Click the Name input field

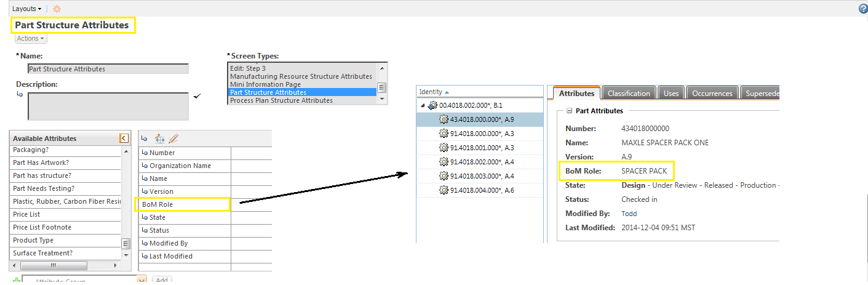point(108,69)
